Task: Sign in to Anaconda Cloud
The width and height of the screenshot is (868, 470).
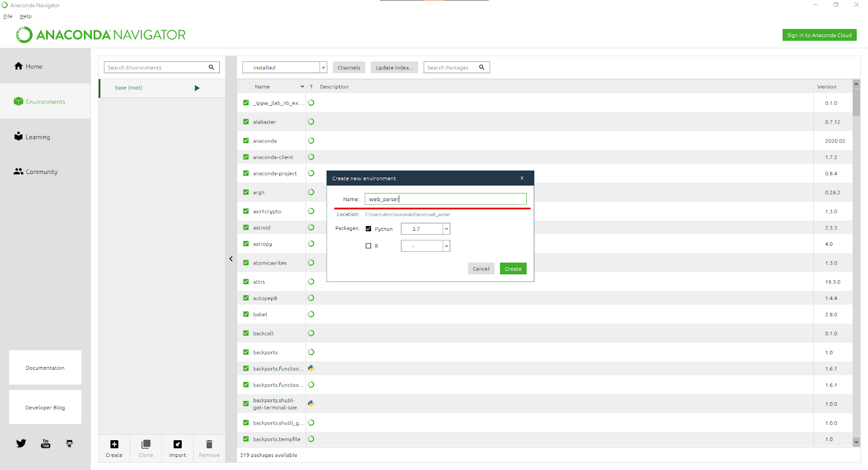Action: [x=819, y=35]
